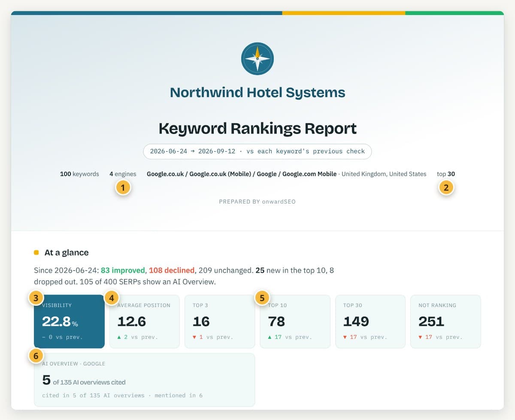Screen dimensions: 515x420
Task: Click "PREPARED BY onwardSEO" text
Action: [257, 201]
